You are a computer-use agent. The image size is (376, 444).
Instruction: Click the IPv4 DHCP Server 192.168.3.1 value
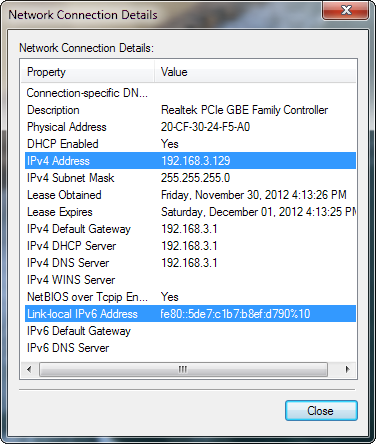click(189, 246)
